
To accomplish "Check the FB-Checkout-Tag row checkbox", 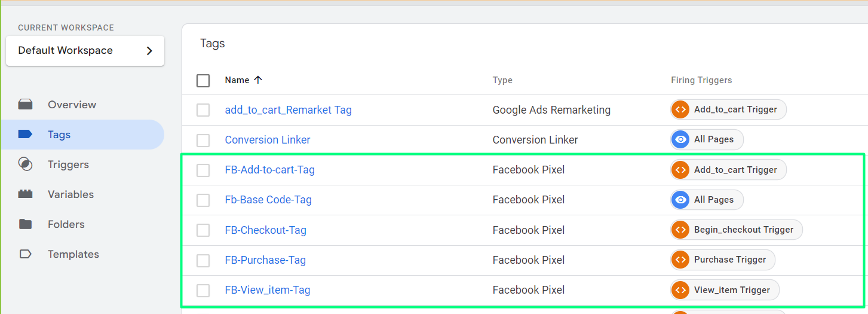I will pyautogui.click(x=203, y=230).
